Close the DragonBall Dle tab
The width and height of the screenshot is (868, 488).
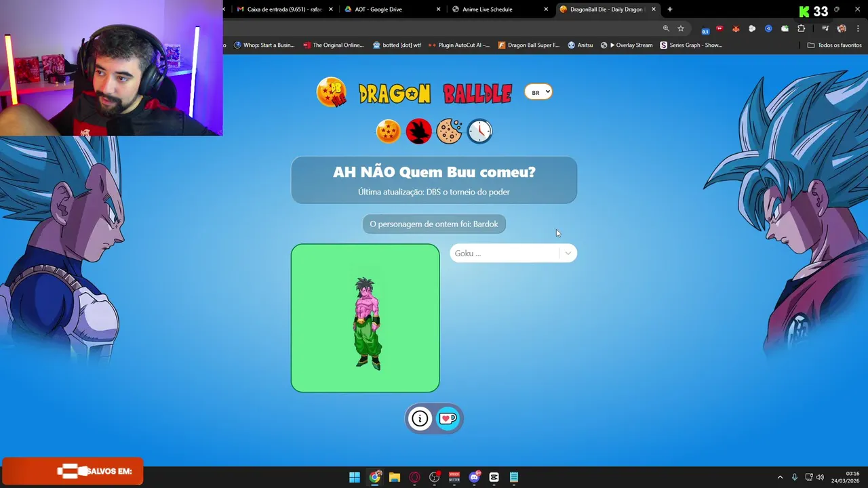[654, 9]
